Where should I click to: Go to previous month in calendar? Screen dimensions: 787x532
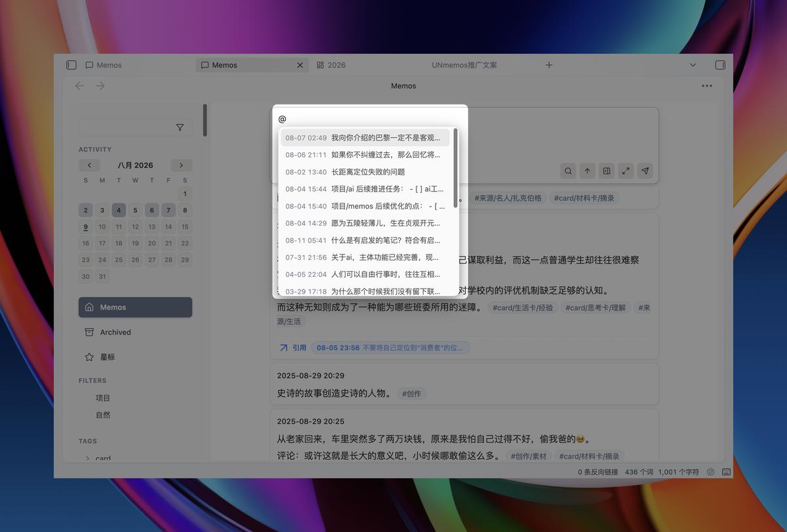[89, 165]
